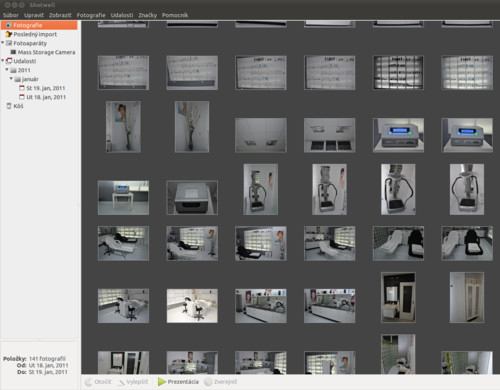Open the Zobraziť menu

pyautogui.click(x=60, y=15)
